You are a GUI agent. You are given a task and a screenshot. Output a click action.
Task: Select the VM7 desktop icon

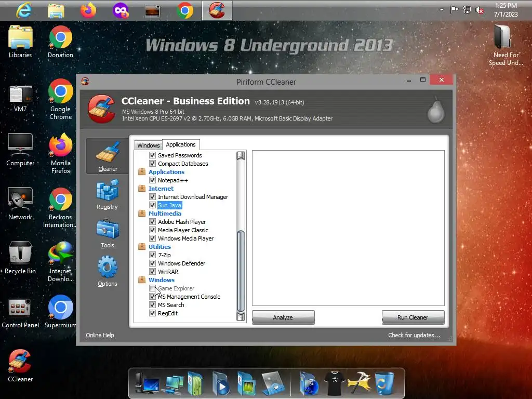click(20, 98)
